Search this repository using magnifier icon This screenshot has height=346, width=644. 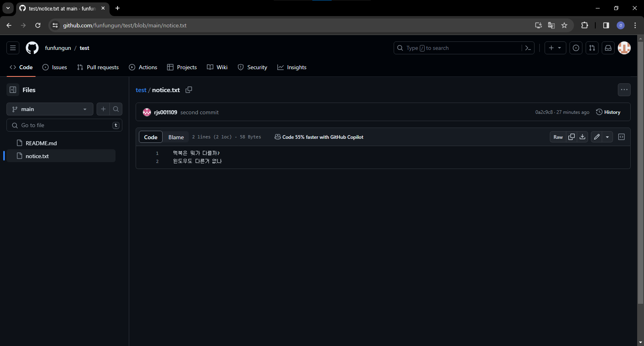116,109
